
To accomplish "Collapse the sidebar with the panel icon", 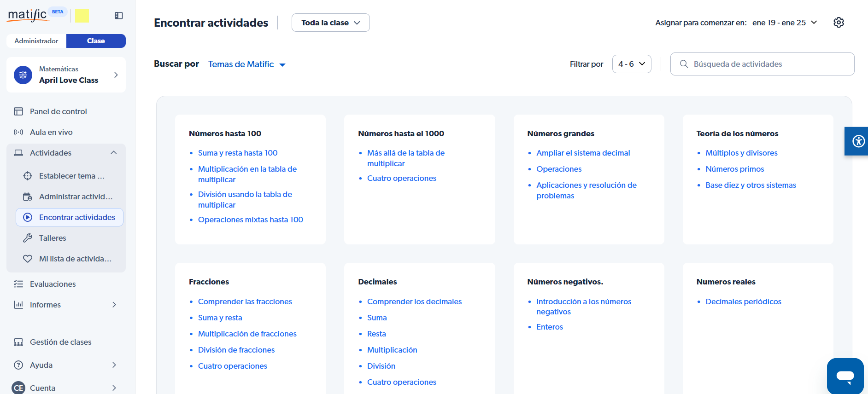I will [118, 16].
